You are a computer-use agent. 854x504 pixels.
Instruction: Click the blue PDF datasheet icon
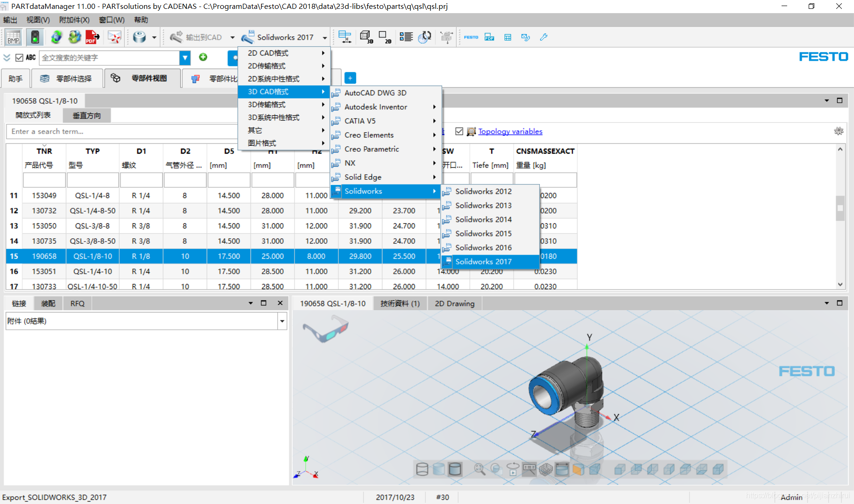pos(489,37)
